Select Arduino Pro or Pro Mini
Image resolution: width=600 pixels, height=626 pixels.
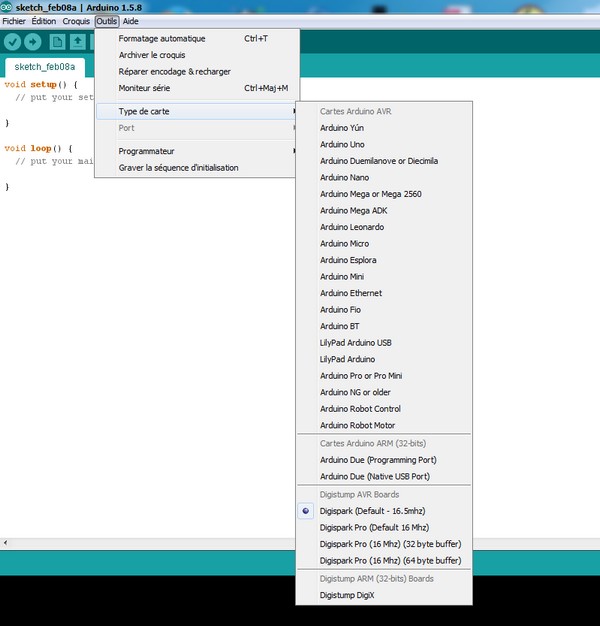384,376
